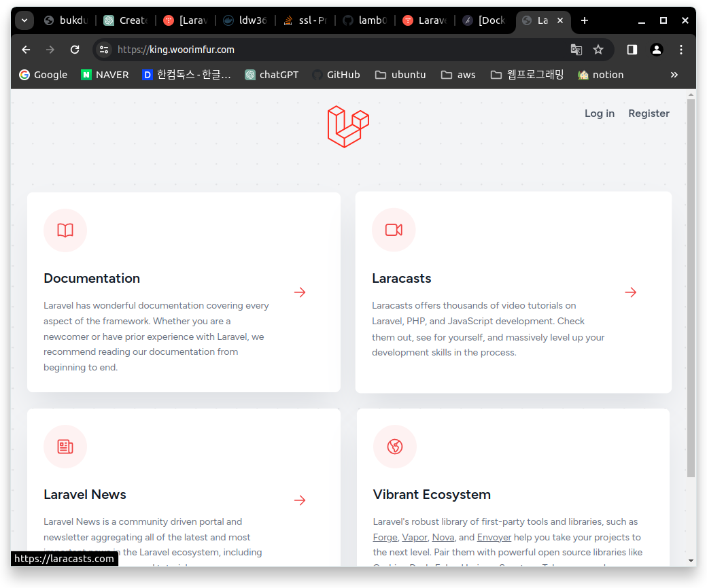
Task: Open the Documentation card heading
Action: [x=92, y=278]
